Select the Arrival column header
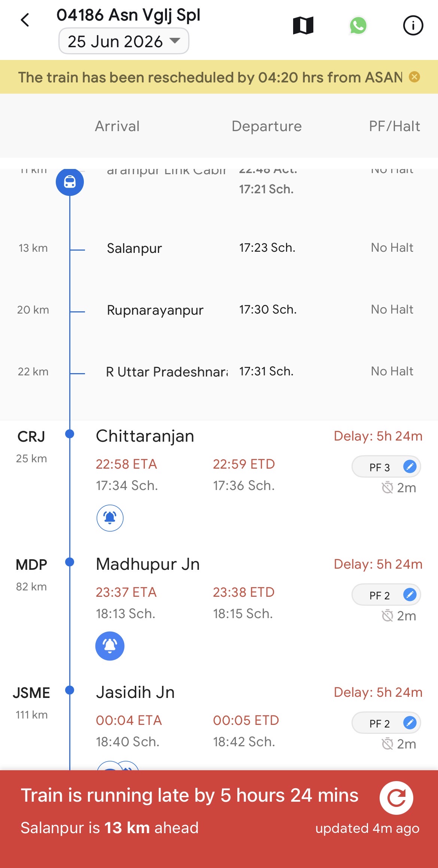Image resolution: width=438 pixels, height=868 pixels. pos(117,126)
